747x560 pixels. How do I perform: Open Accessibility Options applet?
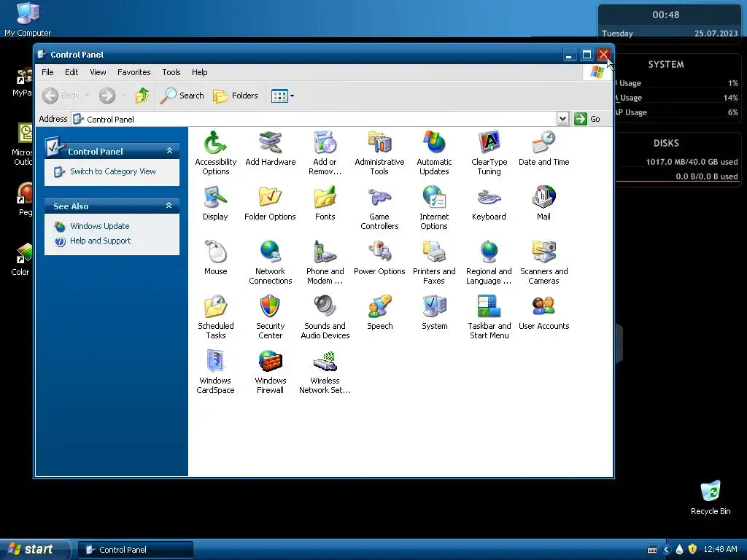(x=215, y=143)
